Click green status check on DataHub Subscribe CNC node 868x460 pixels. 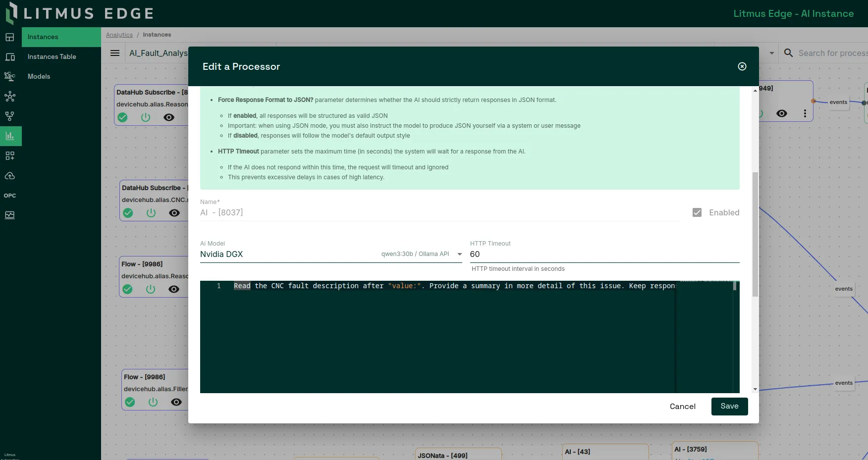tap(128, 213)
